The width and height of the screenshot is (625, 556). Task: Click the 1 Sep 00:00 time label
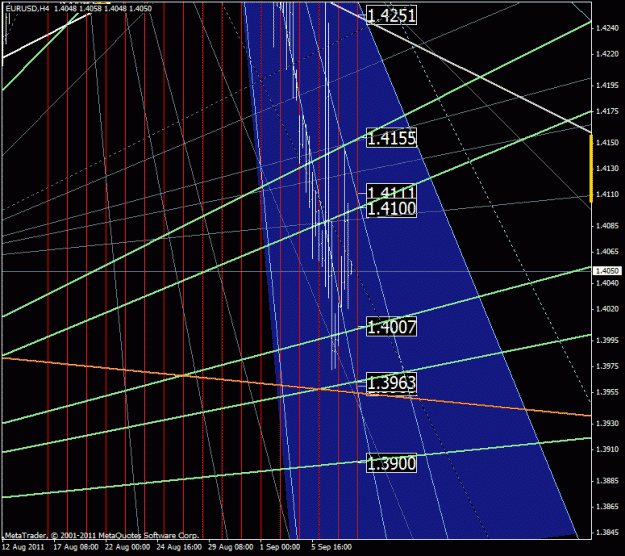280,547
